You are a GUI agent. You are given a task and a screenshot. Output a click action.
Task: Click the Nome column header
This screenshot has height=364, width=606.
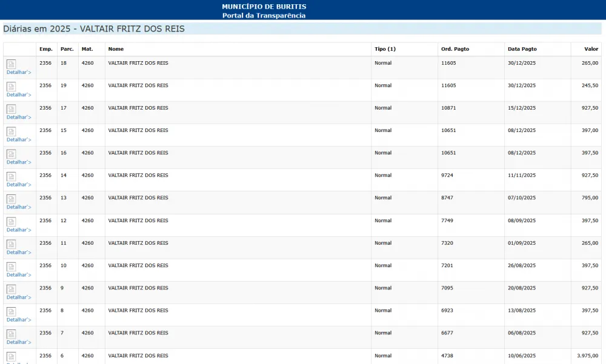tap(116, 49)
